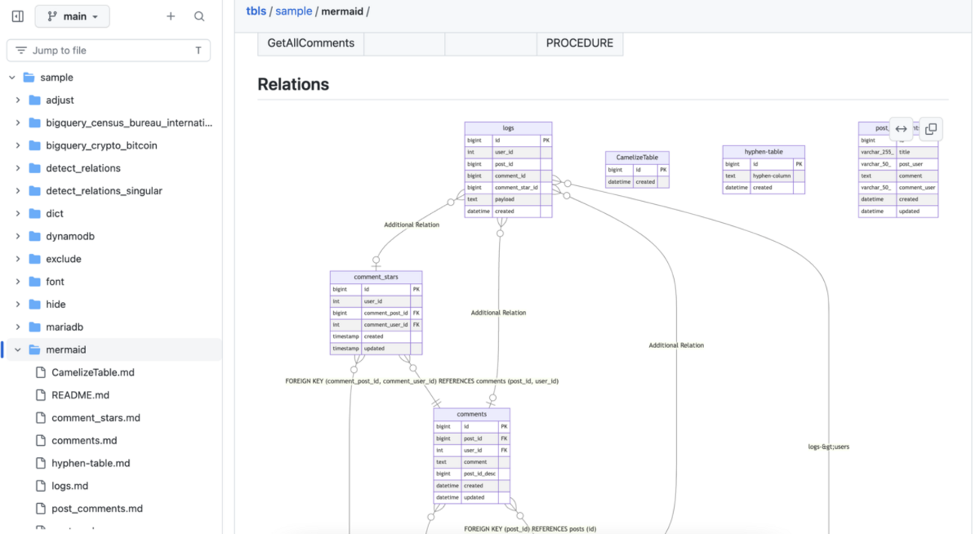Click the comments entity header

point(472,414)
